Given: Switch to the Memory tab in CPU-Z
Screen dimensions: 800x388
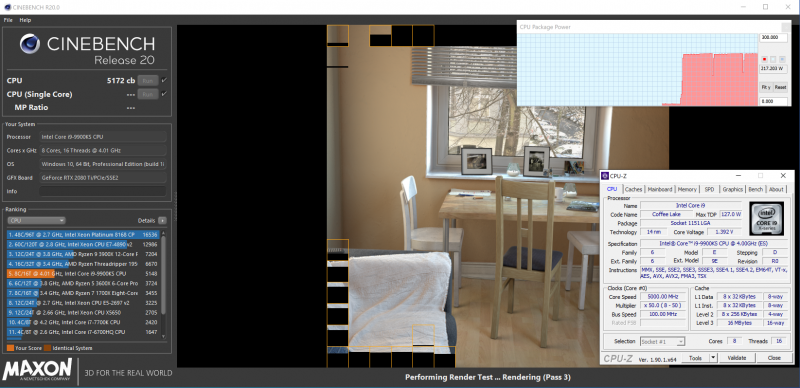Looking at the screenshot, I should click(687, 189).
